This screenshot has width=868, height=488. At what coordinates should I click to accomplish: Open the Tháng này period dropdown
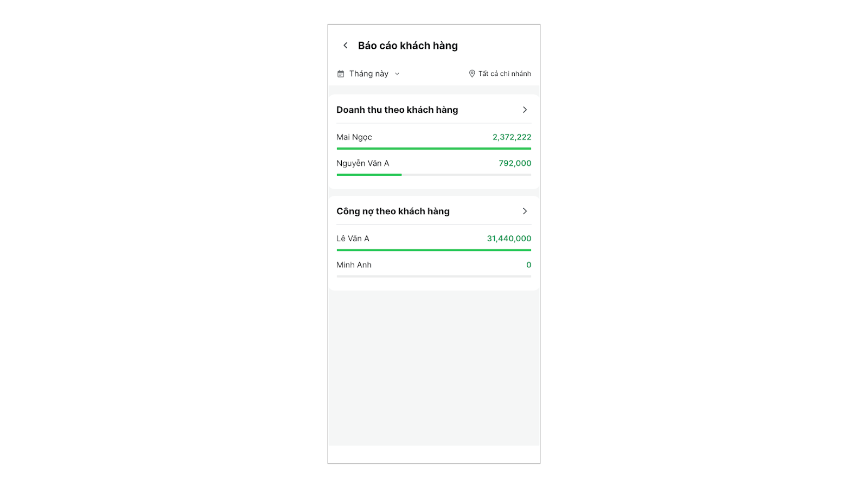[369, 74]
